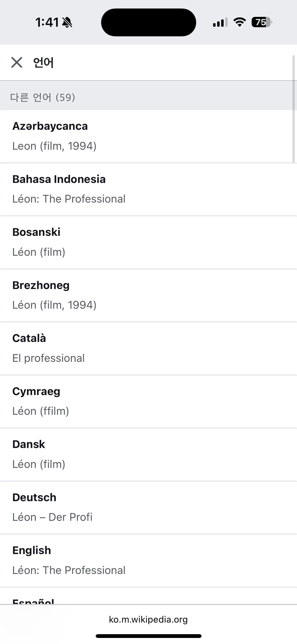The width and height of the screenshot is (297, 644).
Task: Tap the home indicator bar at bottom
Action: coord(148,636)
